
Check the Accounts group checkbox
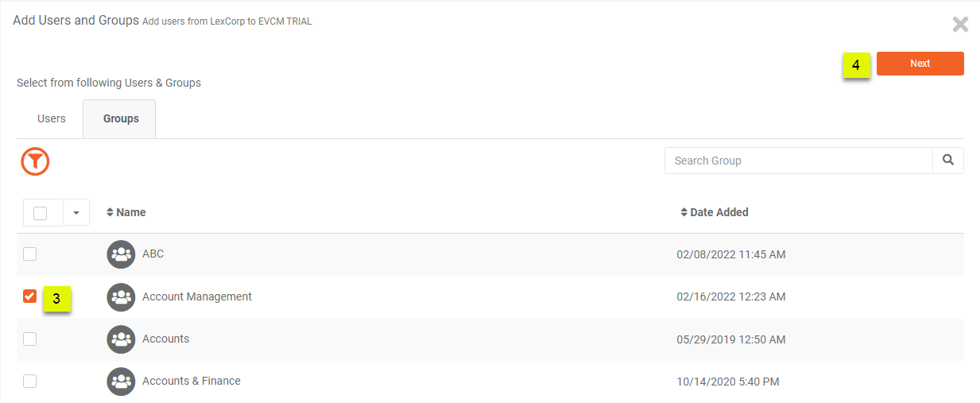pyautogui.click(x=29, y=339)
